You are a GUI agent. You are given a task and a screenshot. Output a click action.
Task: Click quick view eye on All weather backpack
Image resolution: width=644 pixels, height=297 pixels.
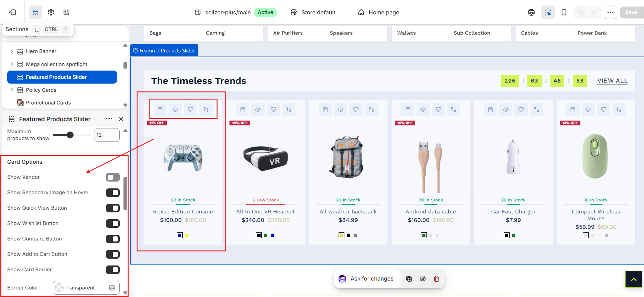point(341,110)
